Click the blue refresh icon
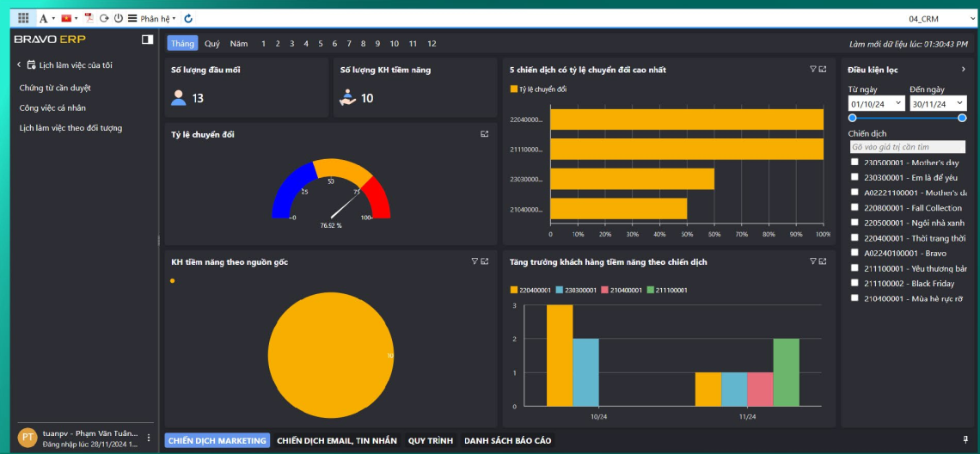Viewport: 980px width, 454px height. pyautogui.click(x=188, y=18)
